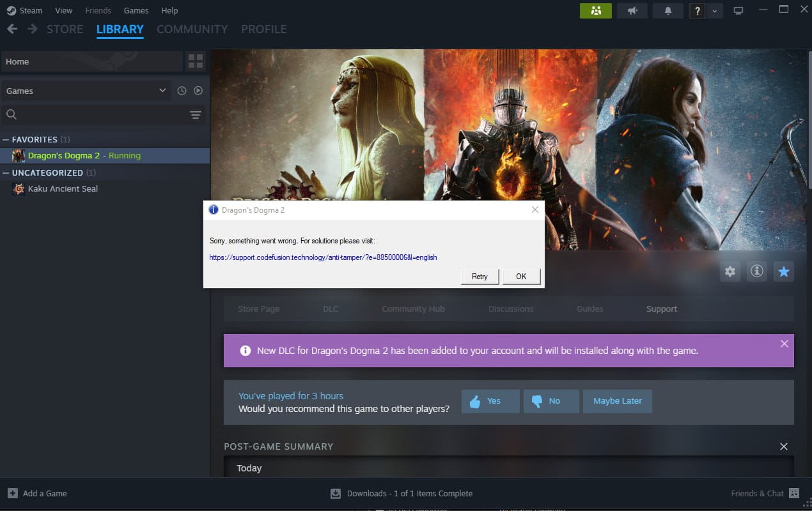Collapse the UNCATEGORIZED category
Image resolution: width=812 pixels, height=511 pixels.
pos(6,172)
